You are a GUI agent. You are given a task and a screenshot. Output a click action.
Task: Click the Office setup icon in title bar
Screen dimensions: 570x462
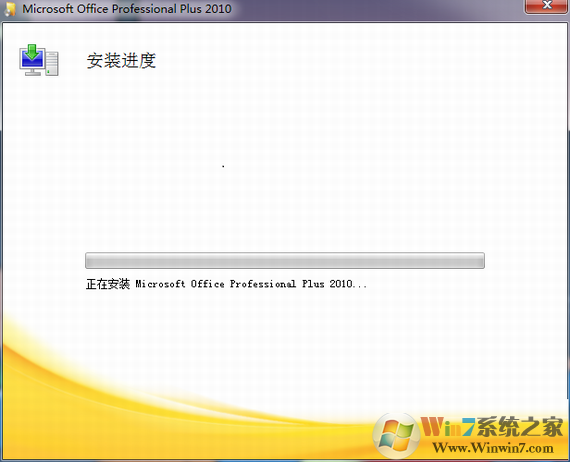coord(9,9)
